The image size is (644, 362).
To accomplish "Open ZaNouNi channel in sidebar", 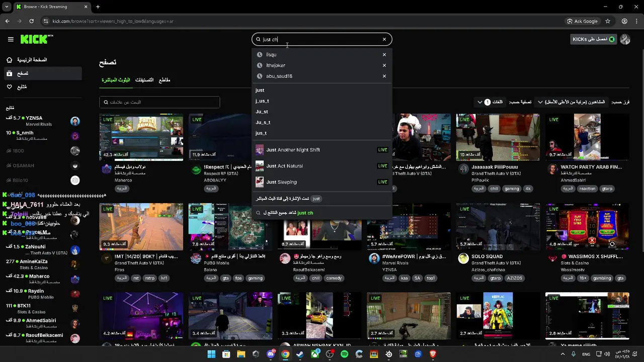I will tap(42, 250).
